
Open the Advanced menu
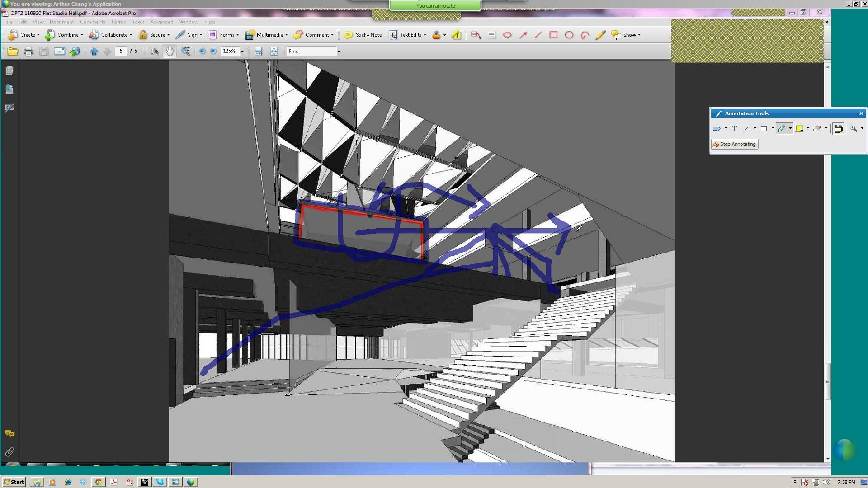coord(161,22)
